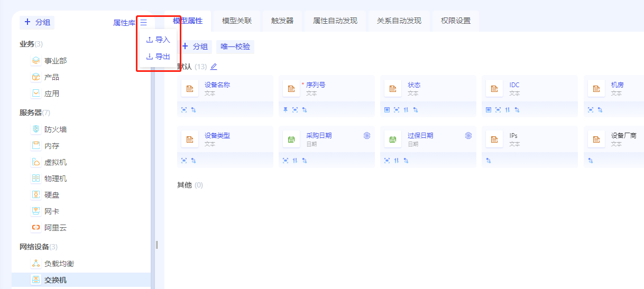Screen dimensions: 644x289
Task: Click the 过保日期 computed attribute icon
Action: coord(468,136)
